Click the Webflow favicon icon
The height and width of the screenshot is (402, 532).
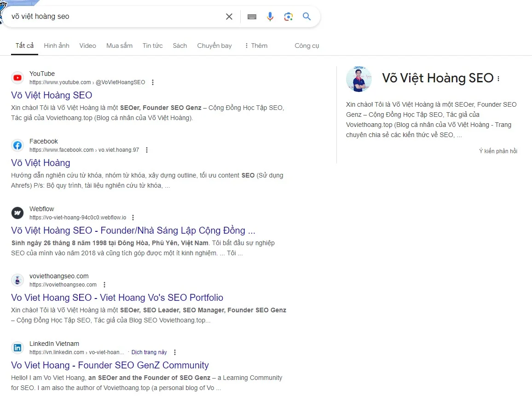(17, 213)
